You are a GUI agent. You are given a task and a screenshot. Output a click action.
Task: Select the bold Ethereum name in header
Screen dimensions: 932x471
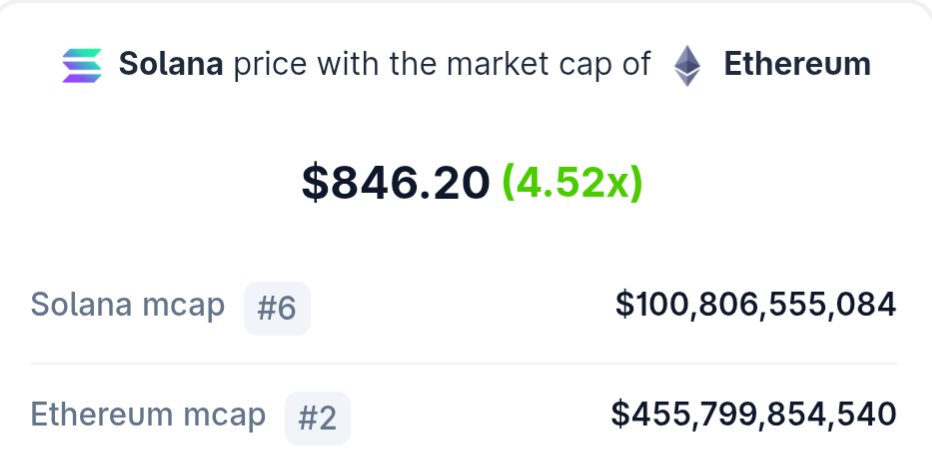[x=797, y=64]
